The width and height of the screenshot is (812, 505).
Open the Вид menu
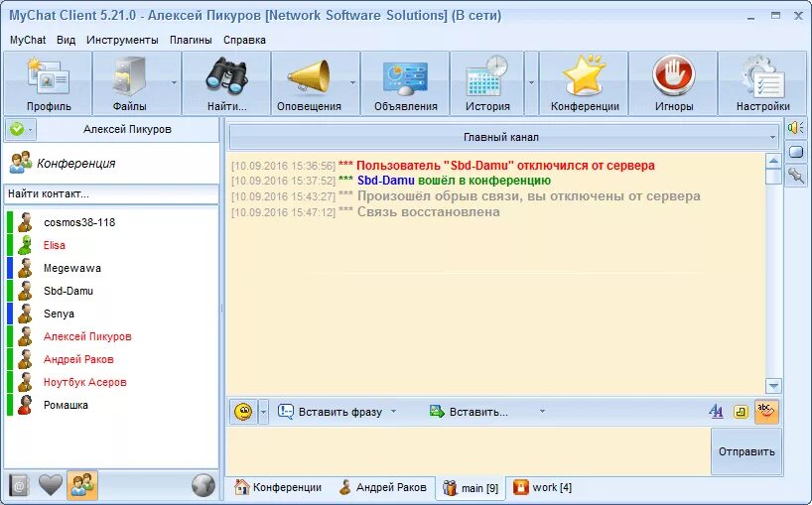[66, 40]
